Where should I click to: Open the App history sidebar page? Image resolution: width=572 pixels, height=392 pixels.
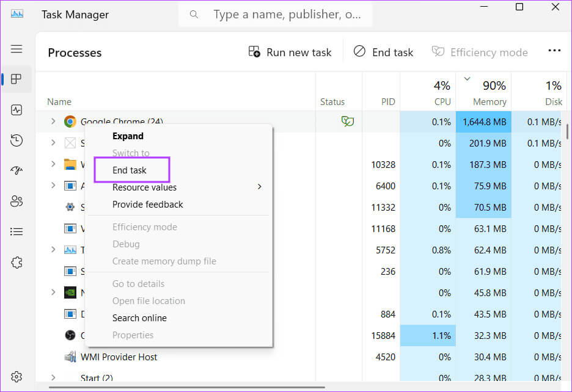16,140
